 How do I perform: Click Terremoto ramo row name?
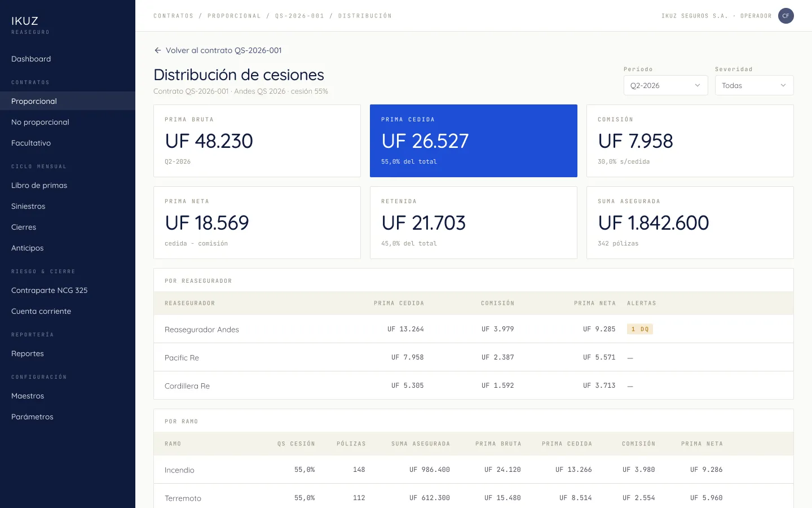pos(183,498)
